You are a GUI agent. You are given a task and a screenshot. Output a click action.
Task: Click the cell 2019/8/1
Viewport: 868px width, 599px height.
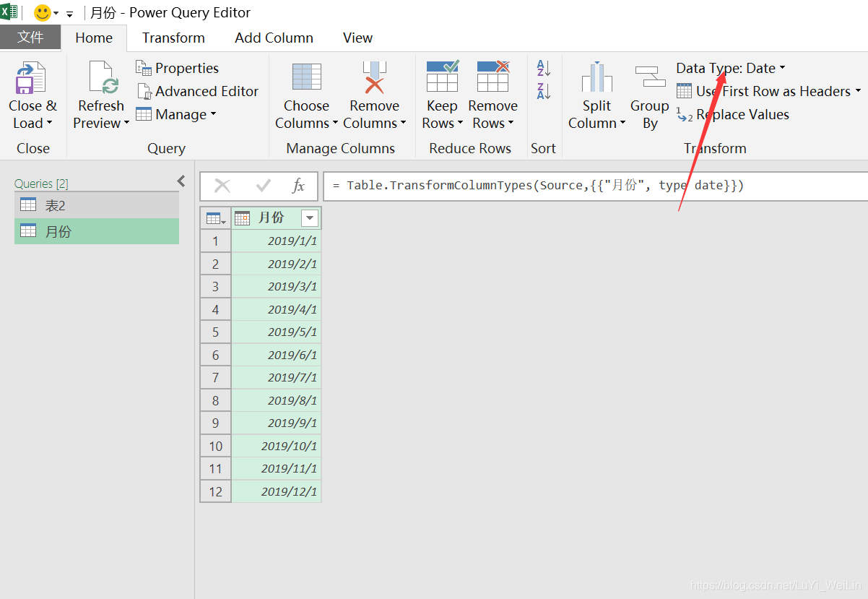click(x=277, y=400)
